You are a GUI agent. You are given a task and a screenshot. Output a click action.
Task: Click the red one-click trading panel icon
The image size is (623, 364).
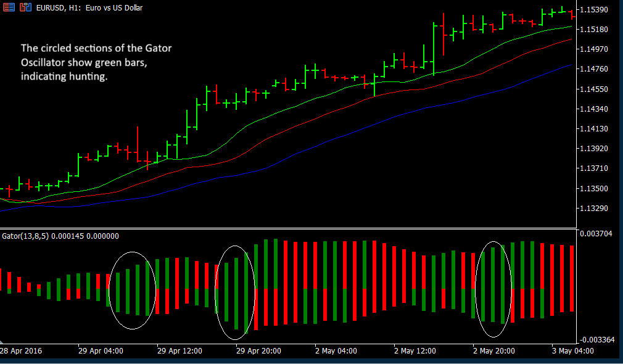pyautogui.click(x=9, y=7)
